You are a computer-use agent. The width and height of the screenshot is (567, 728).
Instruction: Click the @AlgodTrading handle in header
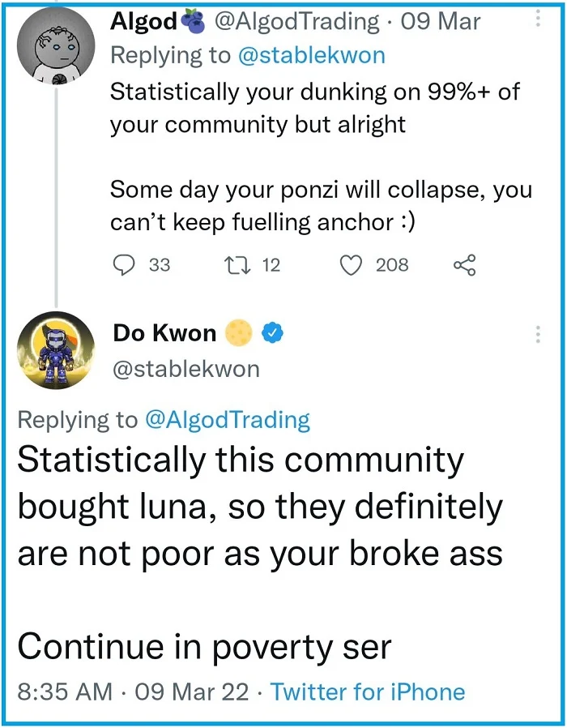coord(296,21)
